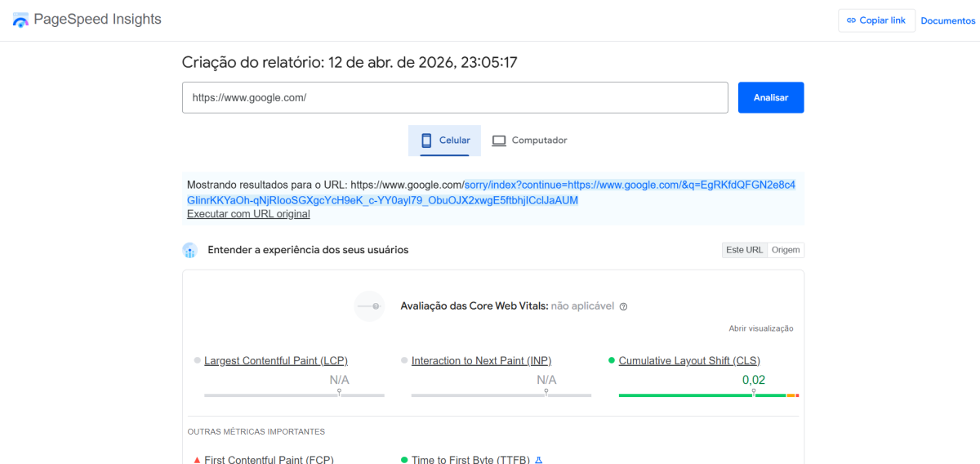Click the PageSpeed Insights logo icon
Viewport: 980px width, 464px height.
click(20, 20)
